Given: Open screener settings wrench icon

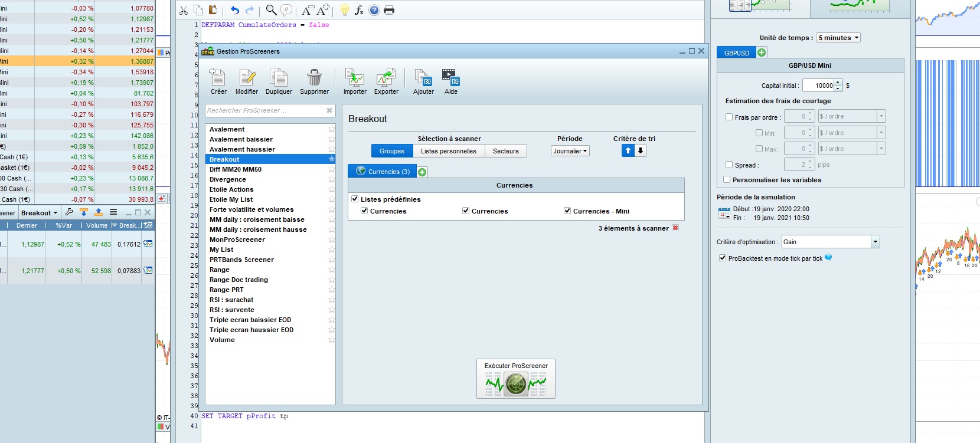Looking at the screenshot, I should click(x=69, y=212).
